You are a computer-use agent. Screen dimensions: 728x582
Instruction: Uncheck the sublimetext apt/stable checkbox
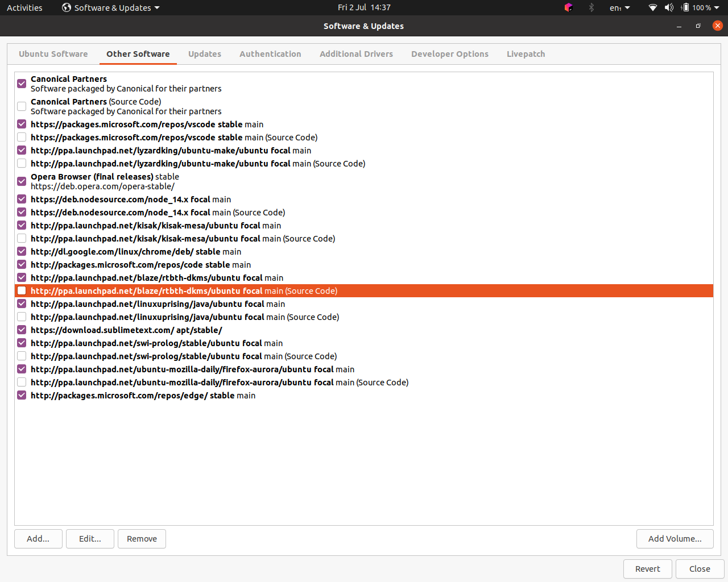pyautogui.click(x=22, y=330)
